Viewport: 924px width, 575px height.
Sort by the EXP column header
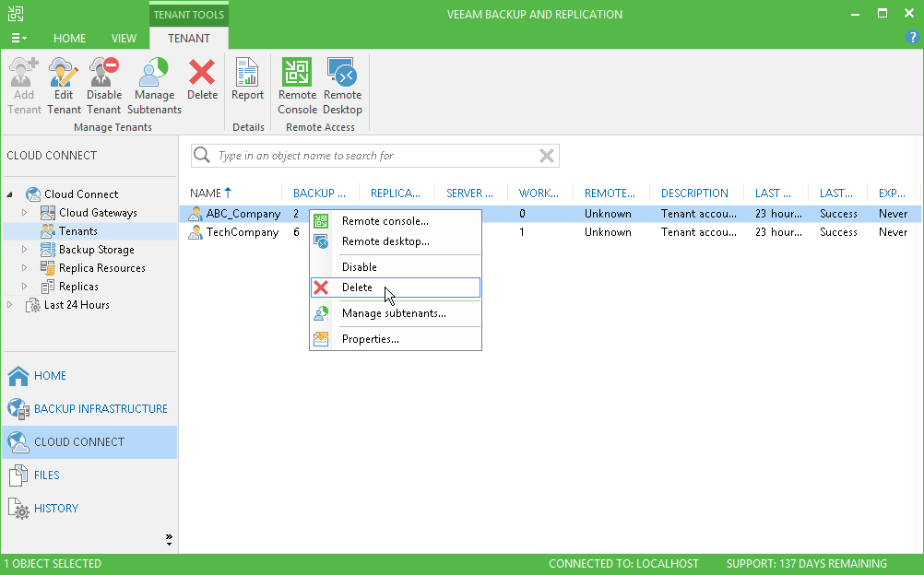892,193
